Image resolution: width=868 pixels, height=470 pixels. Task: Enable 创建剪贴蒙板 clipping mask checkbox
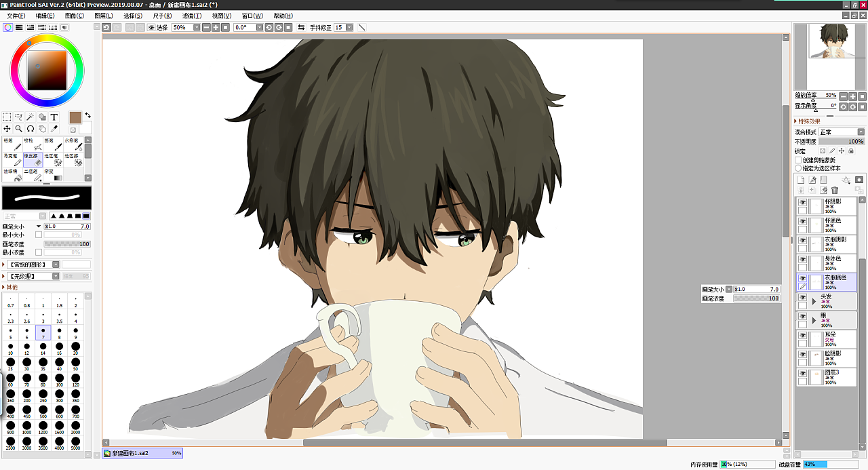(x=798, y=160)
